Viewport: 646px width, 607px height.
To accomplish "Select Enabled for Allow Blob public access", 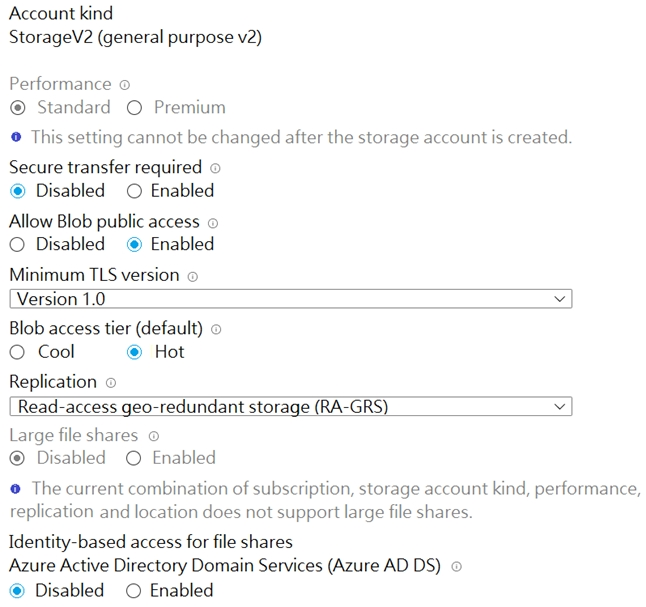I will tap(135, 244).
